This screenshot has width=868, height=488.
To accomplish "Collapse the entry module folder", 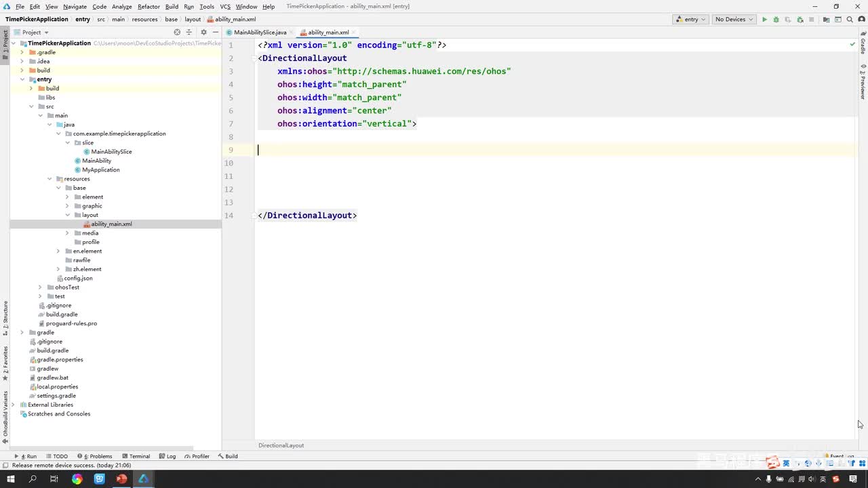I will [x=22, y=79].
